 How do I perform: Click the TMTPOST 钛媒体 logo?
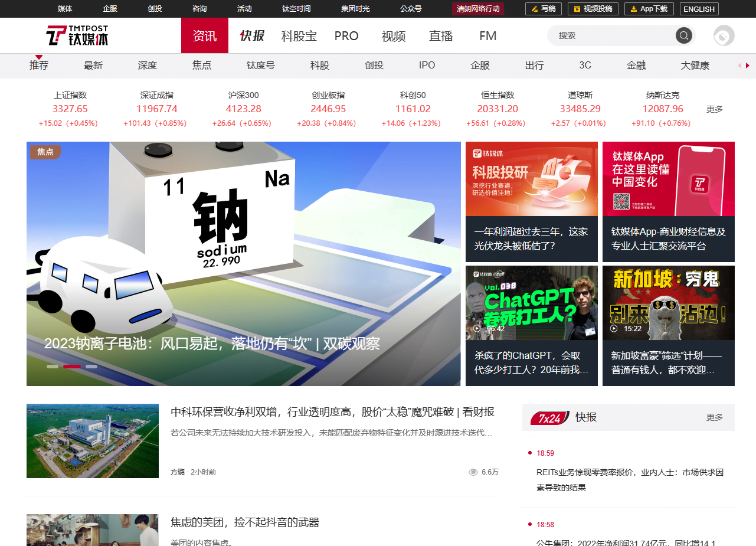pos(77,35)
